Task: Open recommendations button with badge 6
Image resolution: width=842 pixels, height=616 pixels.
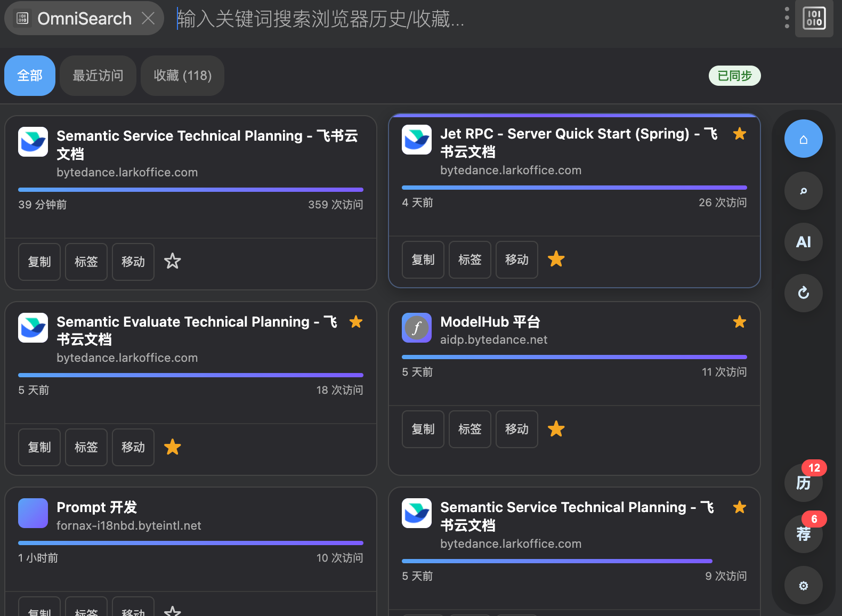Action: coord(803,534)
